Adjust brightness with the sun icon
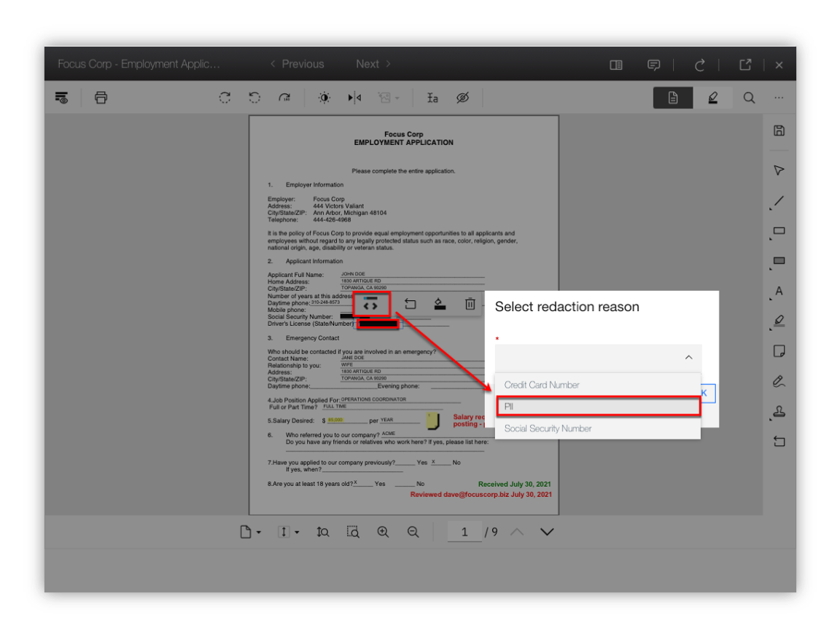The image size is (840, 639). 324,98
